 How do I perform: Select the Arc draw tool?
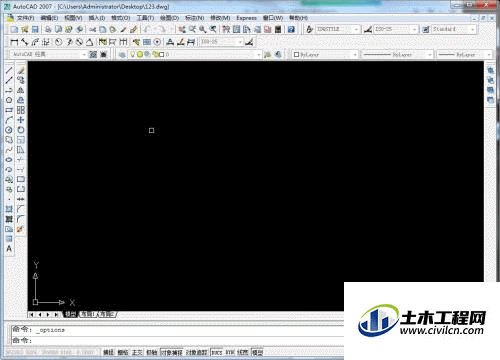click(9, 120)
